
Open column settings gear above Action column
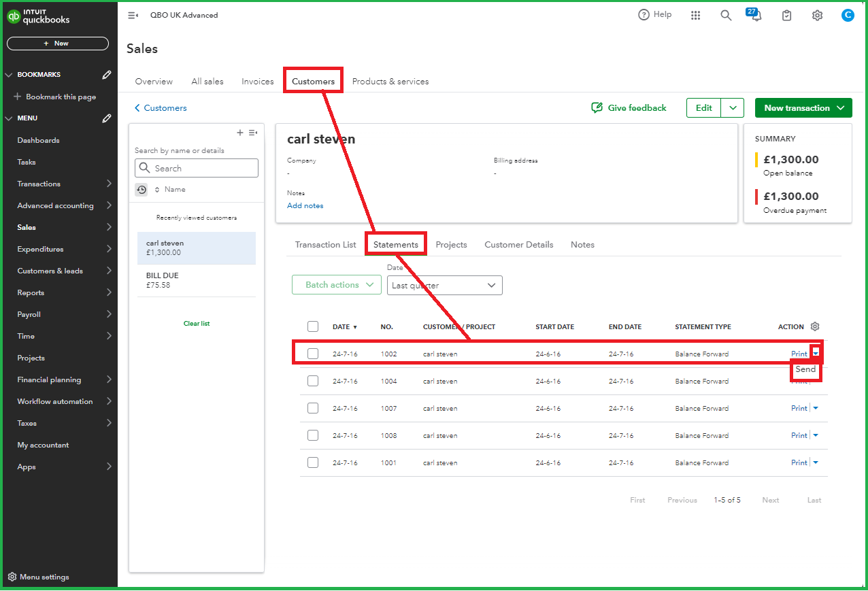[814, 326]
